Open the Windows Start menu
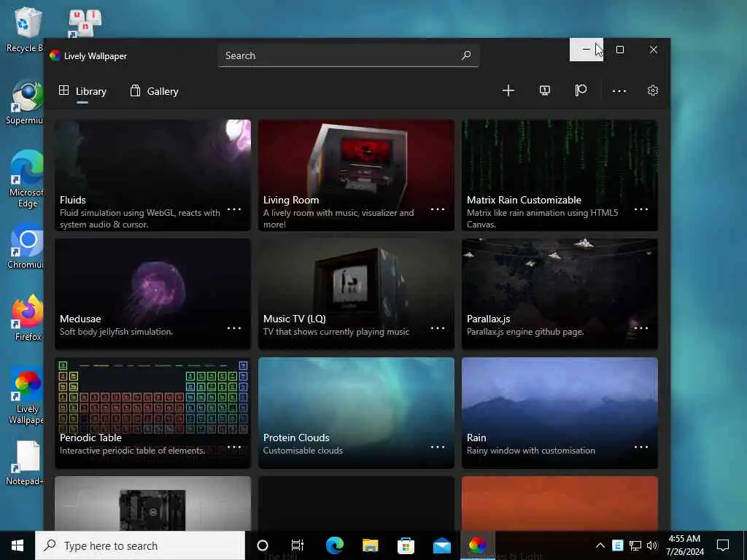 point(18,545)
